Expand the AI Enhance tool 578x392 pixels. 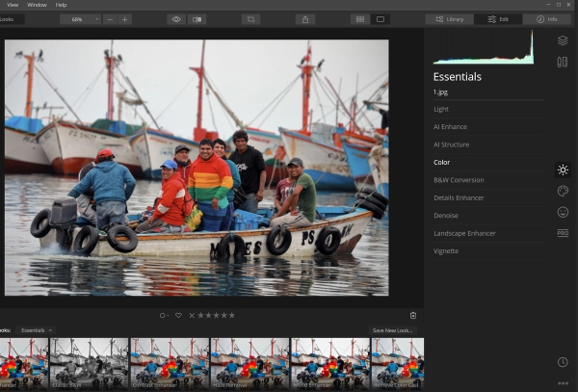(x=488, y=127)
